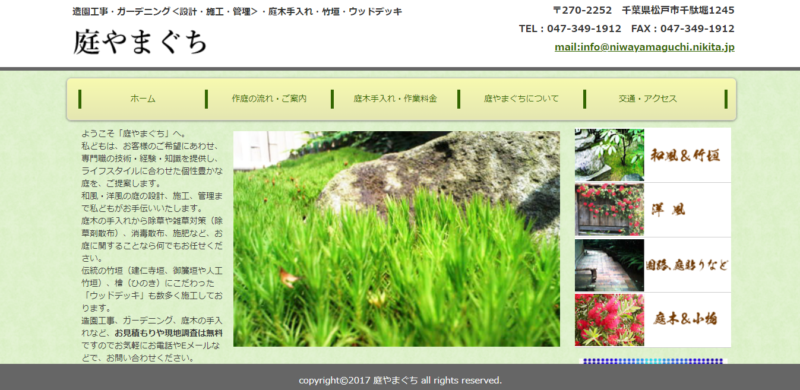View the 交通・アクセス page
This screenshot has width=800, height=390.
(x=647, y=99)
